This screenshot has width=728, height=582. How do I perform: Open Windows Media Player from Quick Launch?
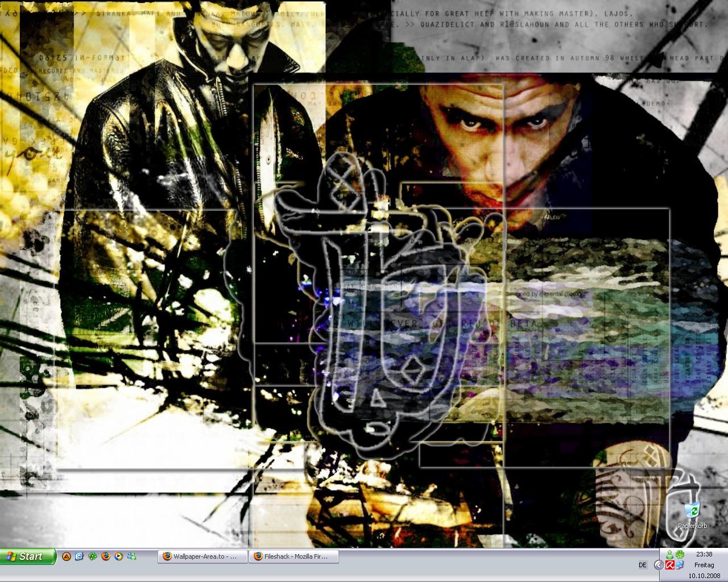coord(119,556)
